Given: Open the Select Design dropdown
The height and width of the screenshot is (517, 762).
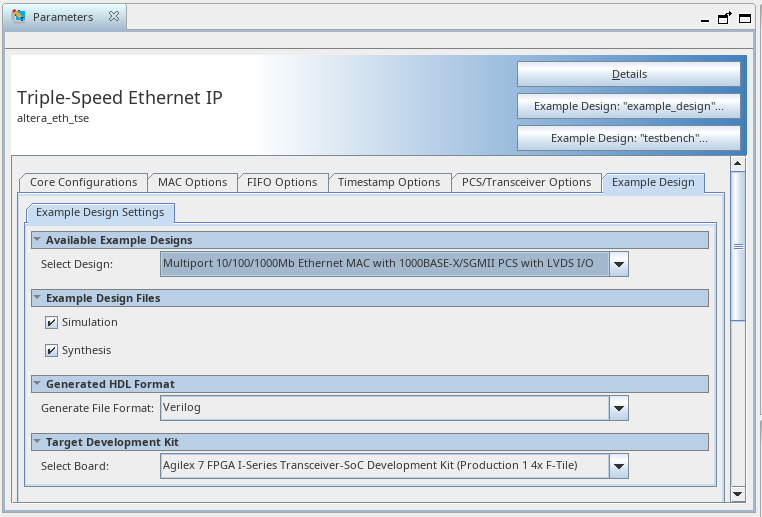Looking at the screenshot, I should (619, 265).
